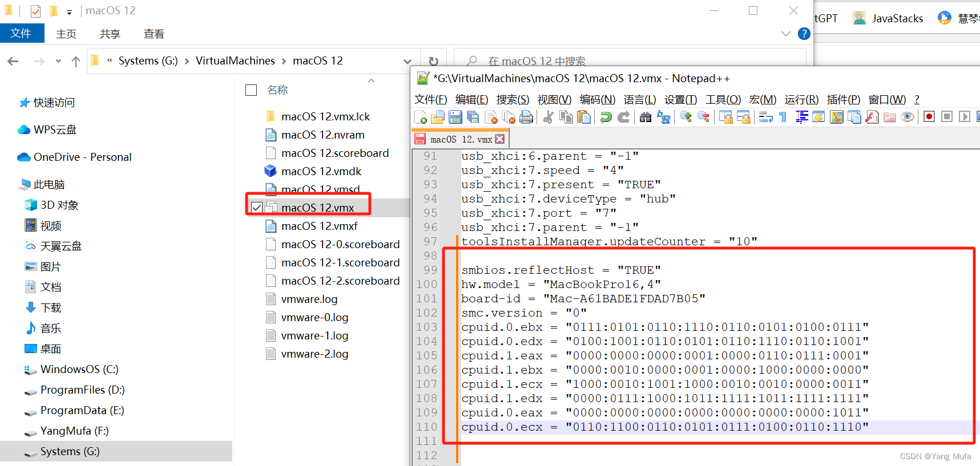This screenshot has width=980, height=466.
Task: Click the Redo arrow icon
Action: (x=624, y=117)
